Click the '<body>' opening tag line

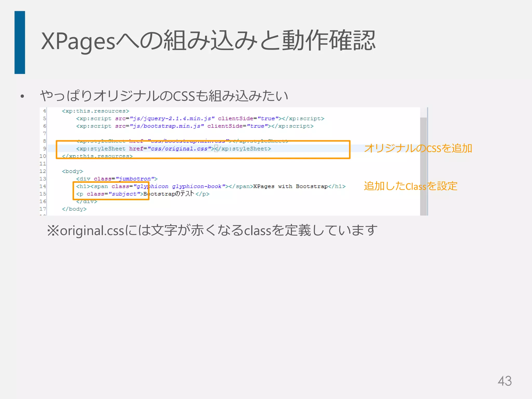pyautogui.click(x=72, y=171)
